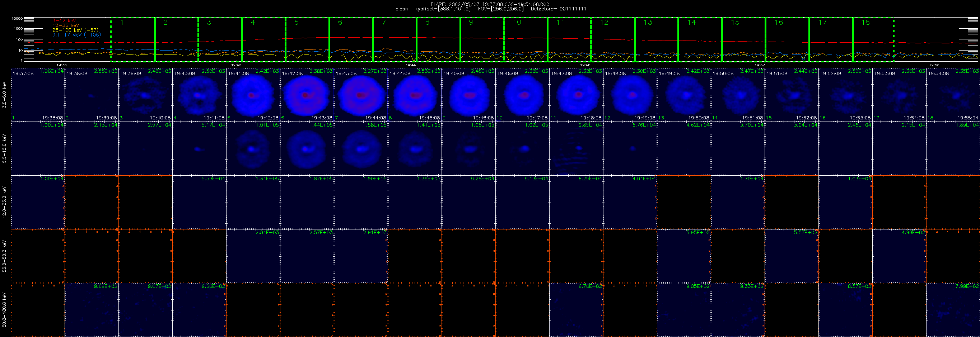Click the 3.0-6.0 keV row label

pyautogui.click(x=4, y=95)
